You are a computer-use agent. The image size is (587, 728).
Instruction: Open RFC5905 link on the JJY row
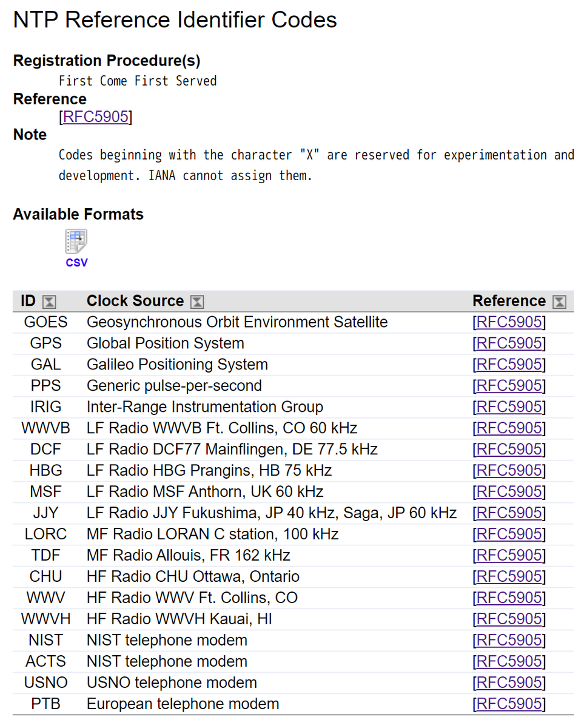(x=509, y=513)
